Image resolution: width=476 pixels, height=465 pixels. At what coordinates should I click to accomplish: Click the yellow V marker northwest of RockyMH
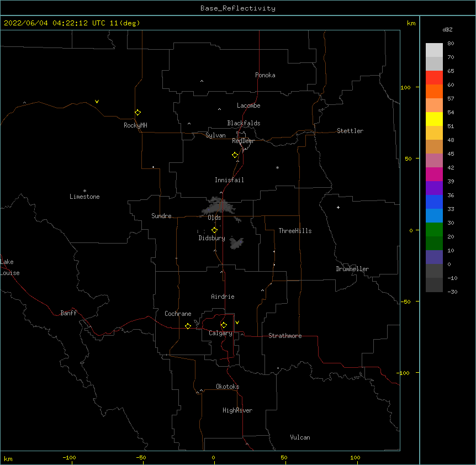click(97, 102)
